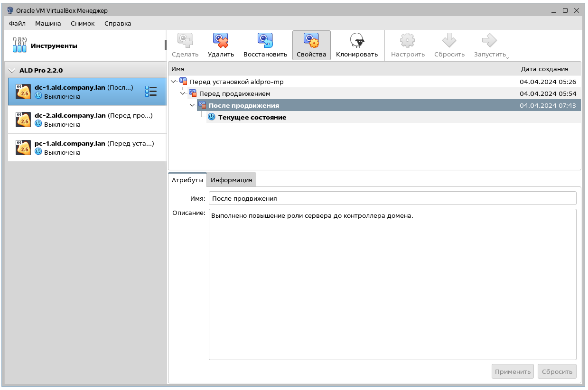This screenshot has height=390, width=588.
Task: Click the power state icon under dc-2
Action: (38, 124)
